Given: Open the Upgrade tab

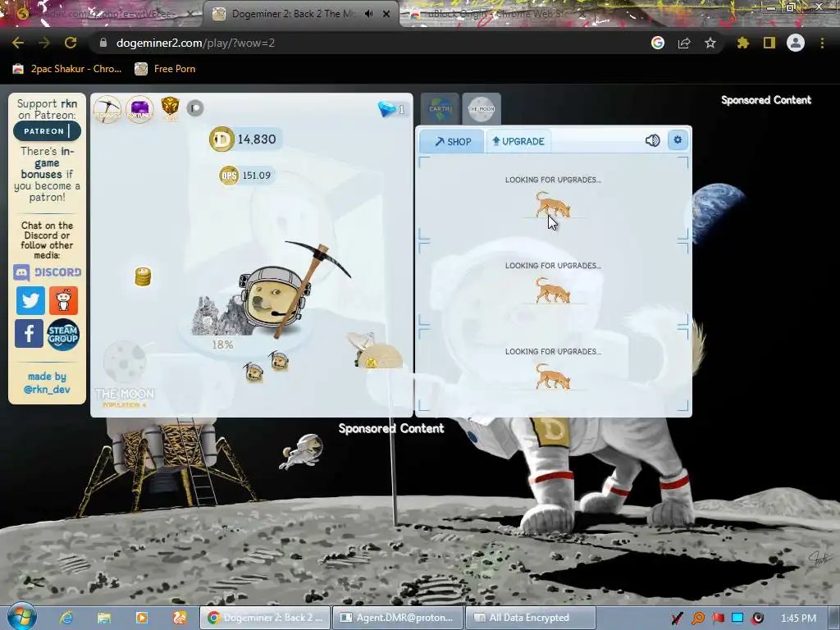Looking at the screenshot, I should pyautogui.click(x=518, y=141).
